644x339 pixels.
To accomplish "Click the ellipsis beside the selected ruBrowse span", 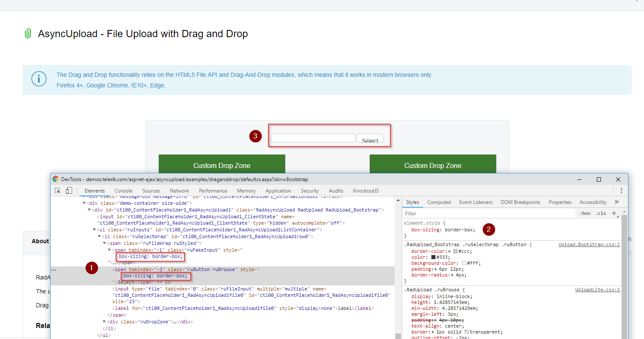I will tap(54, 269).
